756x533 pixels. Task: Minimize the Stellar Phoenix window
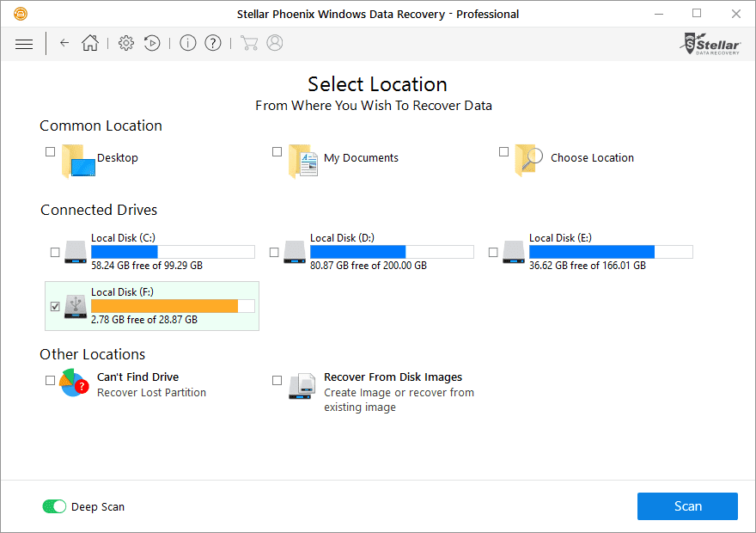659,14
